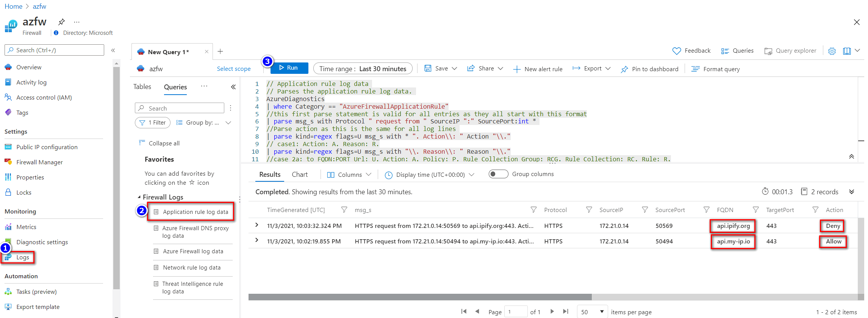Collapse the Firewall Logs group

click(x=139, y=197)
